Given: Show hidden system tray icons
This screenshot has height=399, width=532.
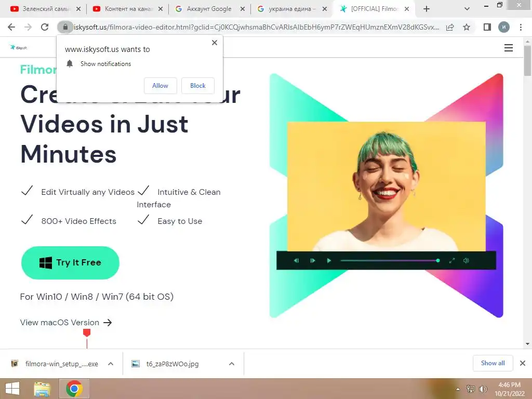Looking at the screenshot, I should (x=458, y=389).
